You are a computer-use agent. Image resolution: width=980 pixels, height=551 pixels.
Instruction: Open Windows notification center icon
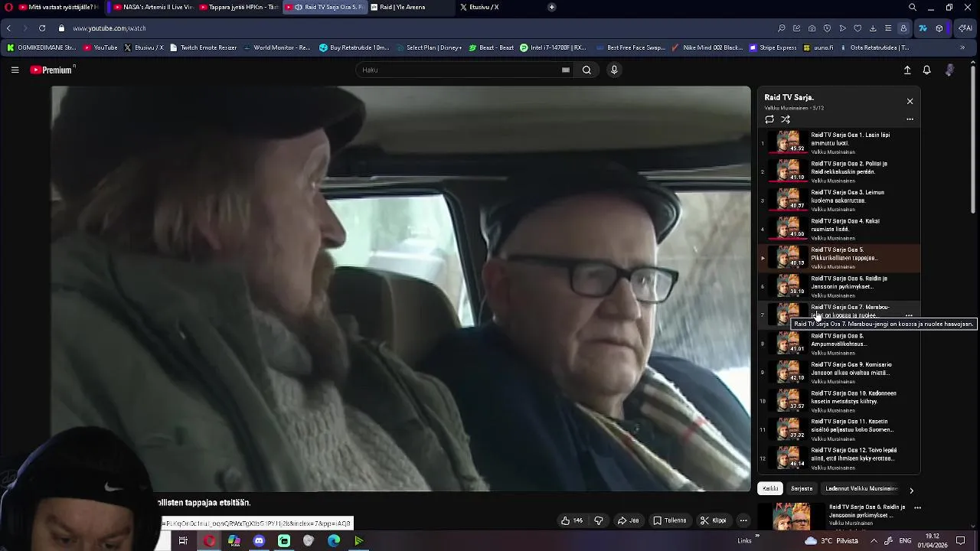961,540
